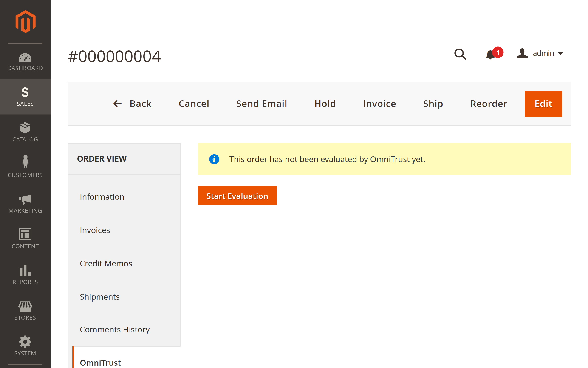Open the Marketing menu

(x=25, y=204)
